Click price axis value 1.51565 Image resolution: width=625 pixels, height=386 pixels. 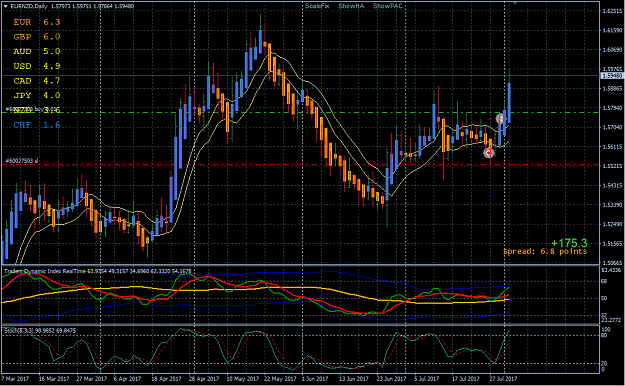[x=612, y=244]
